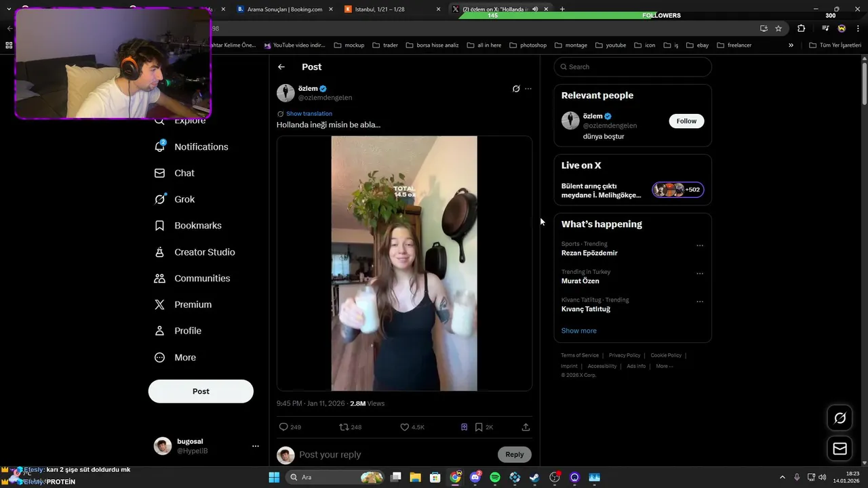Viewport: 868px width, 488px height.
Task: Open Terms of Service footer link
Action: click(x=580, y=355)
